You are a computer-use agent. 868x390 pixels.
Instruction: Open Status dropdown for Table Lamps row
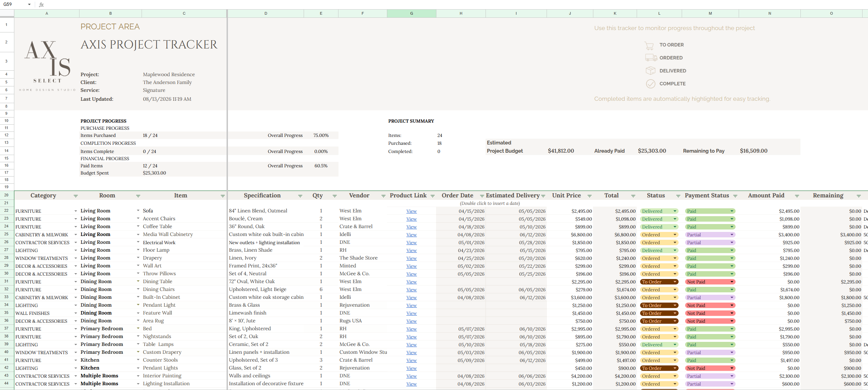675,345
